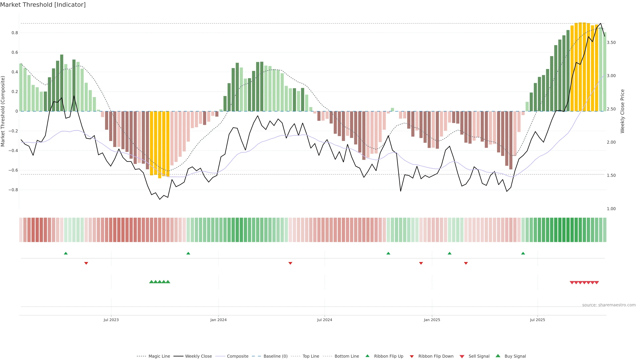Click the first green Ribbon Flip Up triangle before Jul 2023
This screenshot has height=362, width=644.
pyautogui.click(x=66, y=253)
